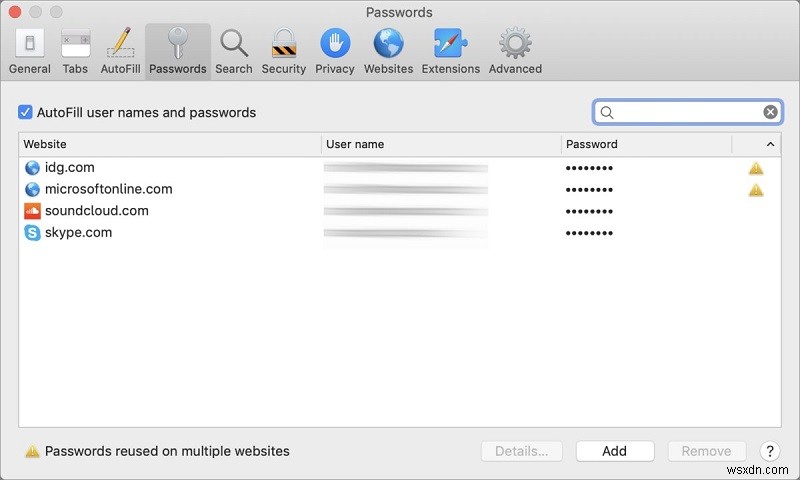Open the Privacy hand preferences
Image resolution: width=800 pixels, height=480 pixels.
(x=335, y=52)
